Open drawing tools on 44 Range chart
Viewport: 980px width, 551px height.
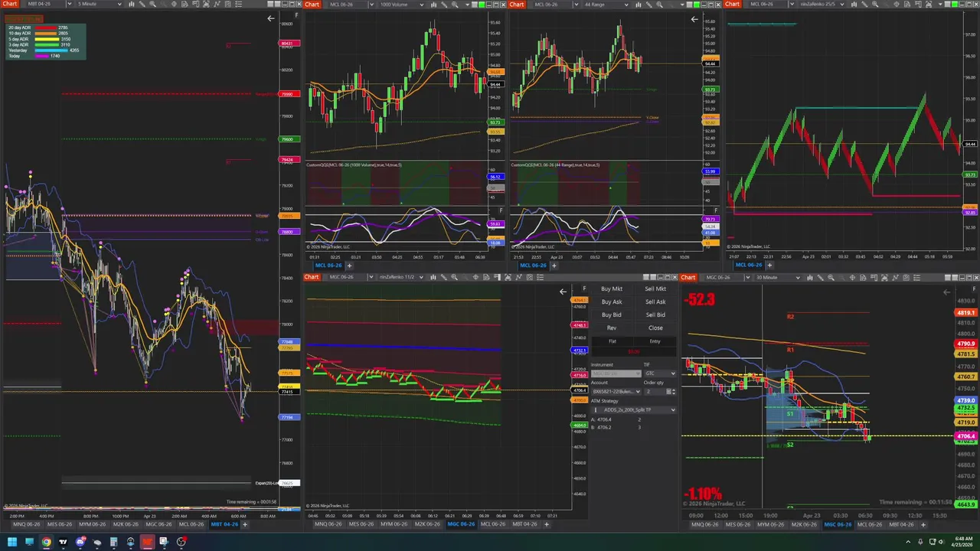(649, 4)
